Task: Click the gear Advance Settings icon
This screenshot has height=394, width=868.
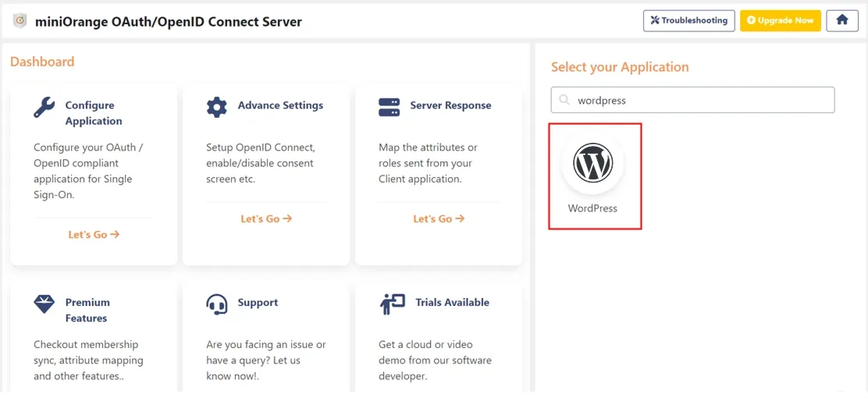Action: [216, 107]
